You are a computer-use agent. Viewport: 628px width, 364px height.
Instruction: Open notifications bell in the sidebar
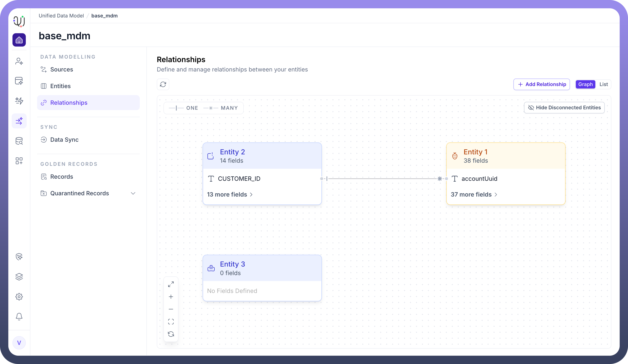[19, 316]
